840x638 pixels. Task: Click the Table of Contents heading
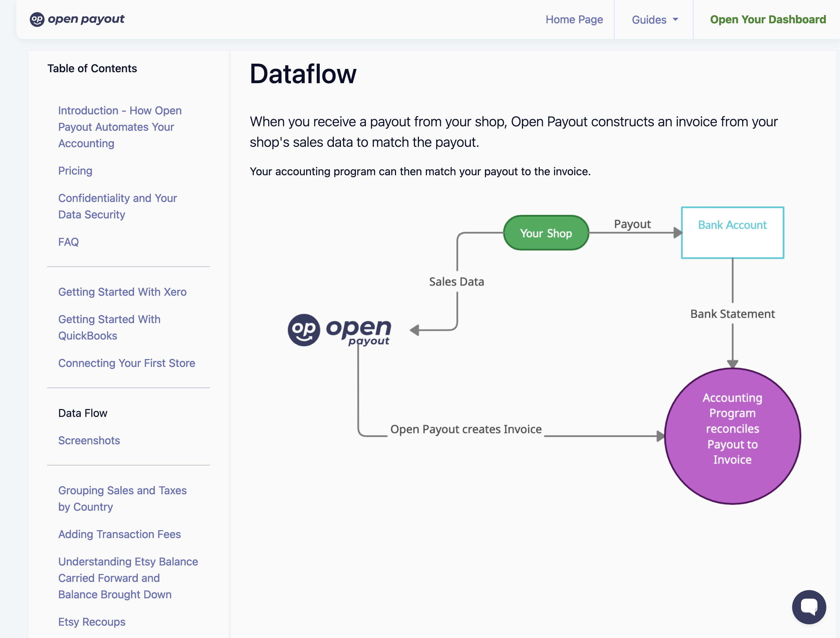(92, 68)
